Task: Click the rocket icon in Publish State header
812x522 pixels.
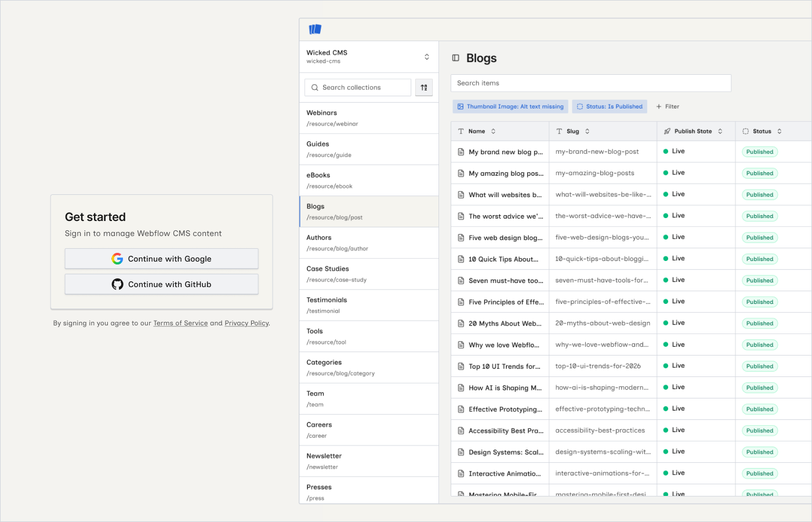Action: [667, 132]
